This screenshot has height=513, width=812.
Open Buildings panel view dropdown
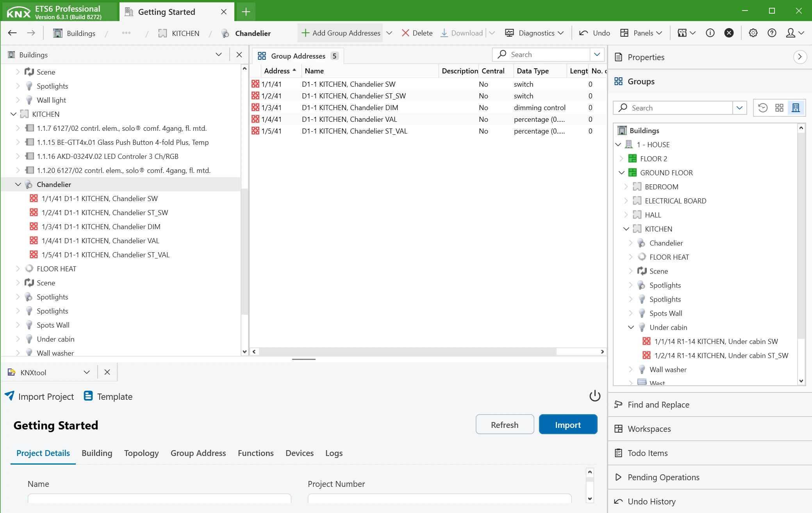(219, 55)
